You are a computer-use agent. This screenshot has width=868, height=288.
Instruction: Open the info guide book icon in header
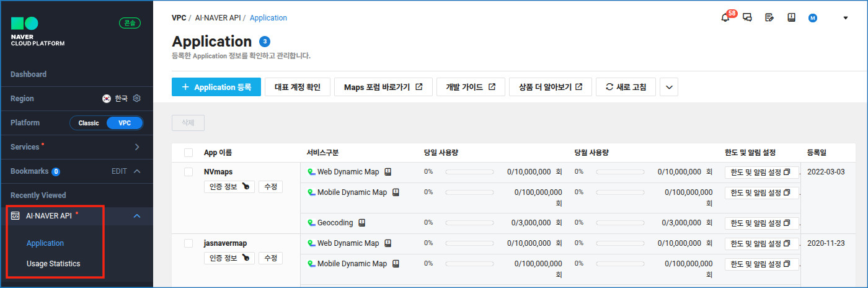(791, 17)
